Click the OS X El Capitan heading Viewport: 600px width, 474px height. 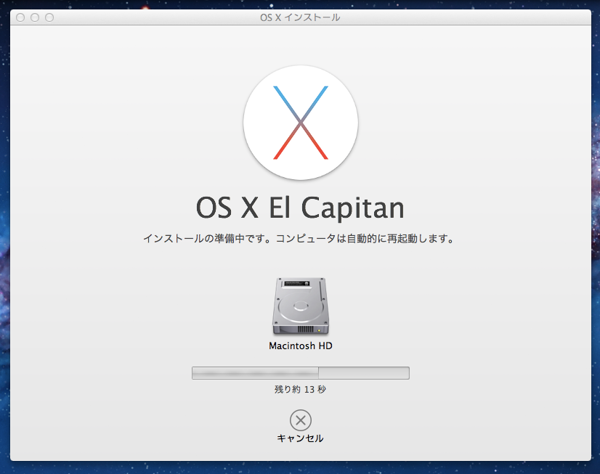300,207
